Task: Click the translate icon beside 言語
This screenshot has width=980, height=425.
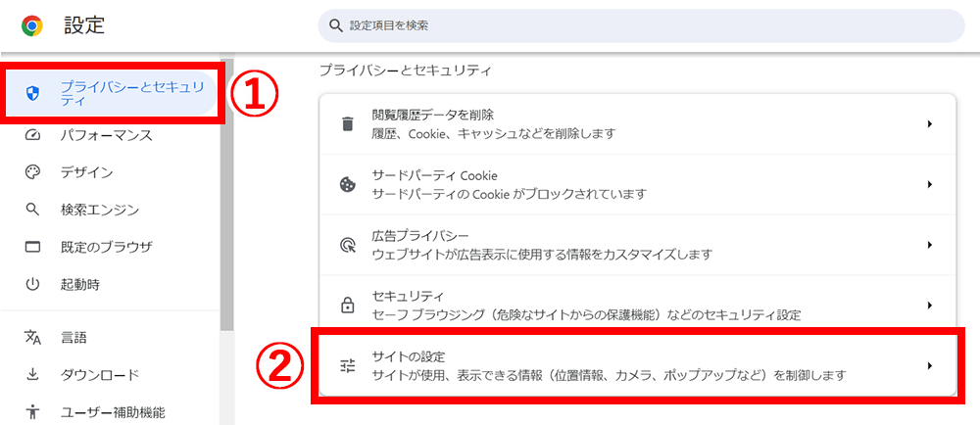Action: click(x=32, y=338)
